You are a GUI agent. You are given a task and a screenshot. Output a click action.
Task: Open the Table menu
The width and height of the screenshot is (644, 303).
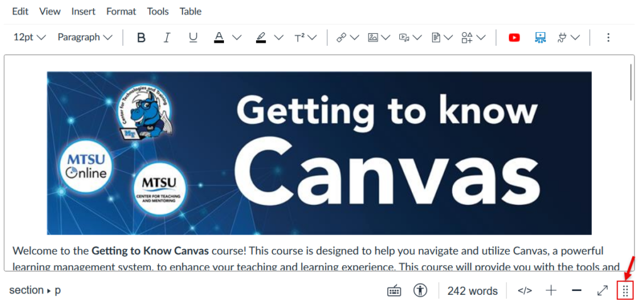click(190, 11)
